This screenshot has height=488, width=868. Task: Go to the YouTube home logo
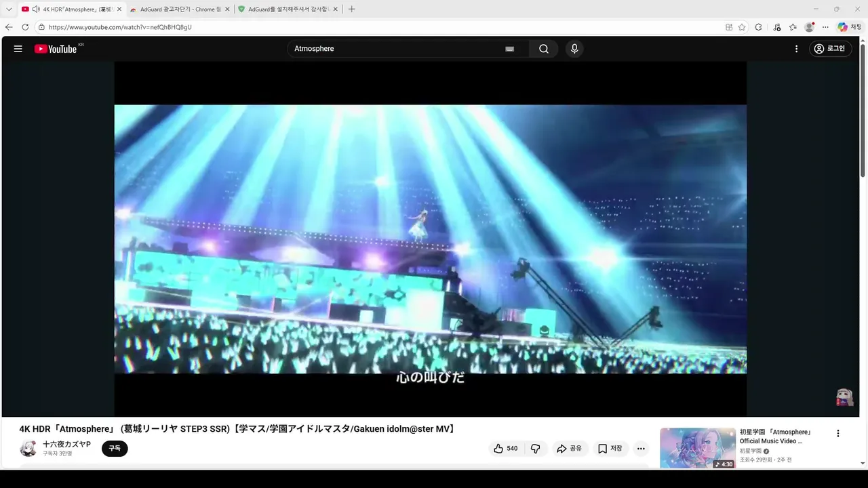tap(56, 49)
